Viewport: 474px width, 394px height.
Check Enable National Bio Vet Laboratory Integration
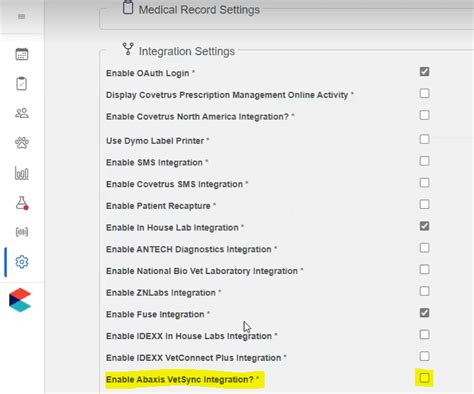tap(424, 269)
